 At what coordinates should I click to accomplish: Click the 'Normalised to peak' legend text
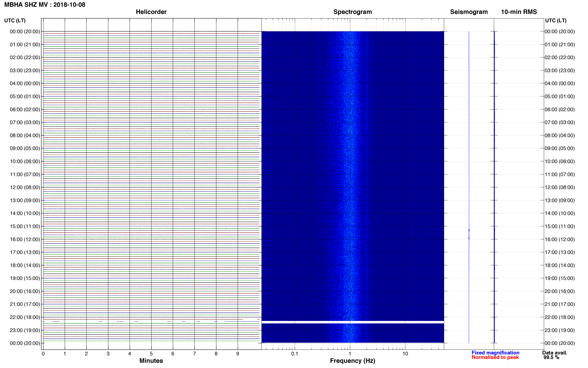click(x=495, y=357)
